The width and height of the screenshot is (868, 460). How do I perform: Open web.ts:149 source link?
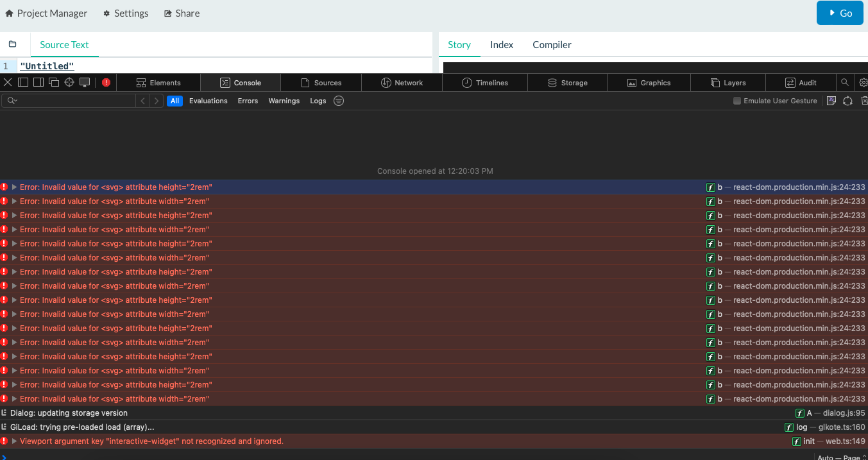point(846,441)
